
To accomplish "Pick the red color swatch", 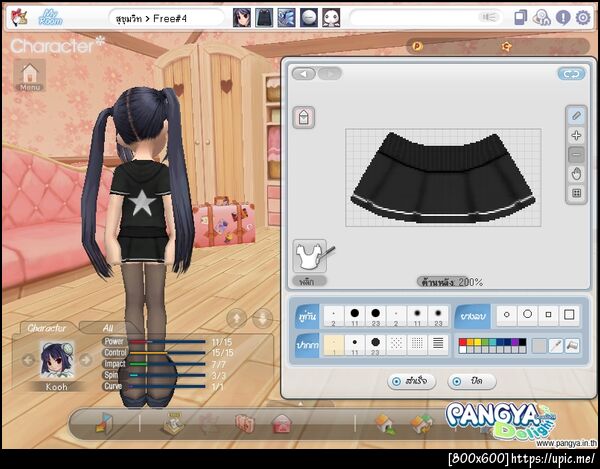I will [462, 342].
